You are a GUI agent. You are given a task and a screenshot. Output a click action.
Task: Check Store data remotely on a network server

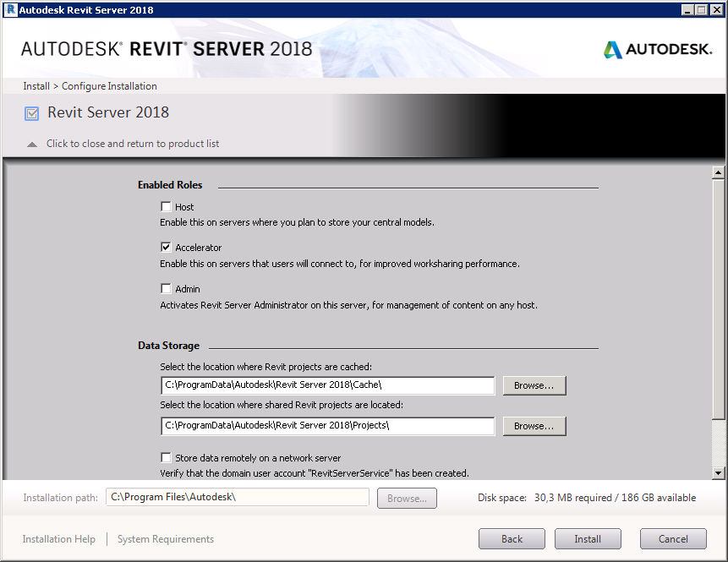(166, 457)
